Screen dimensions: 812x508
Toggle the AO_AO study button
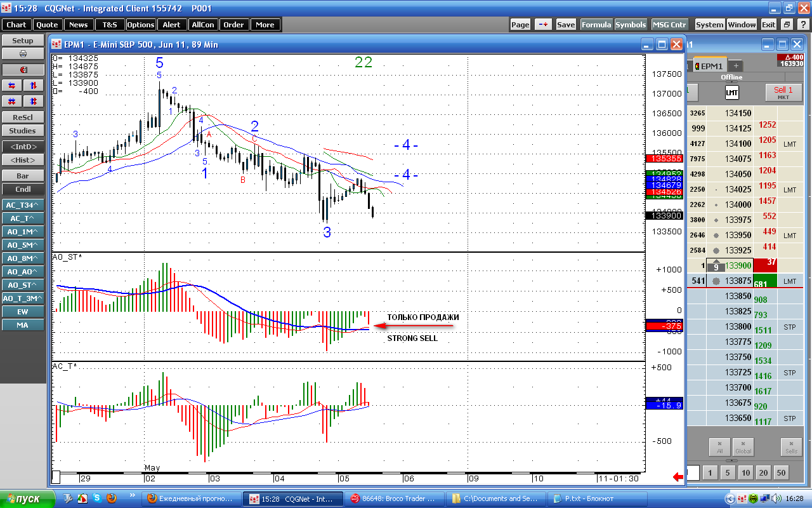23,271
